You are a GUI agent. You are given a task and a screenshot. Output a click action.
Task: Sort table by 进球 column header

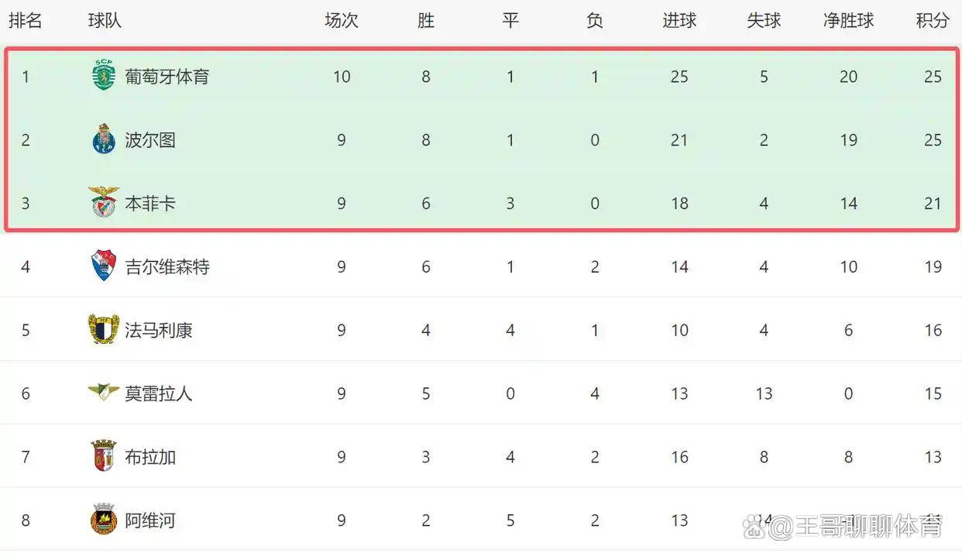point(679,21)
